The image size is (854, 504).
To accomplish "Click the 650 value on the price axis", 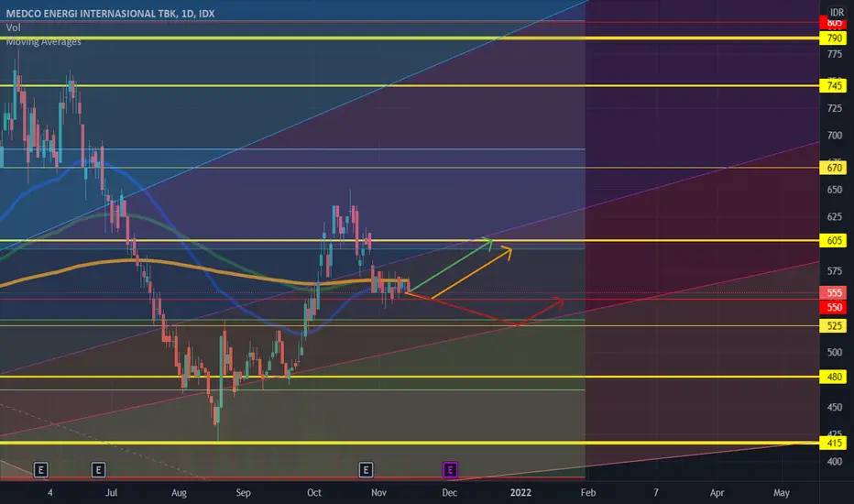I will coord(835,190).
